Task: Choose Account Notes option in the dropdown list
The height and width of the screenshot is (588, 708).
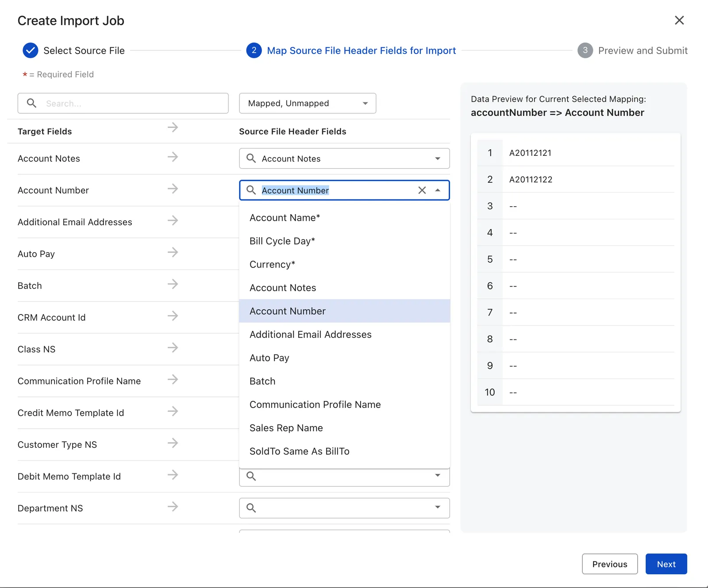Action: pos(345,288)
